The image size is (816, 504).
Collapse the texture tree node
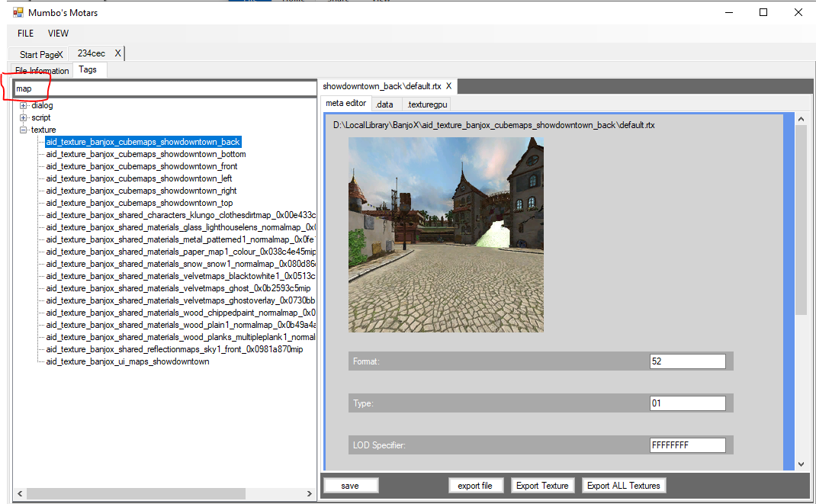pyautogui.click(x=23, y=130)
